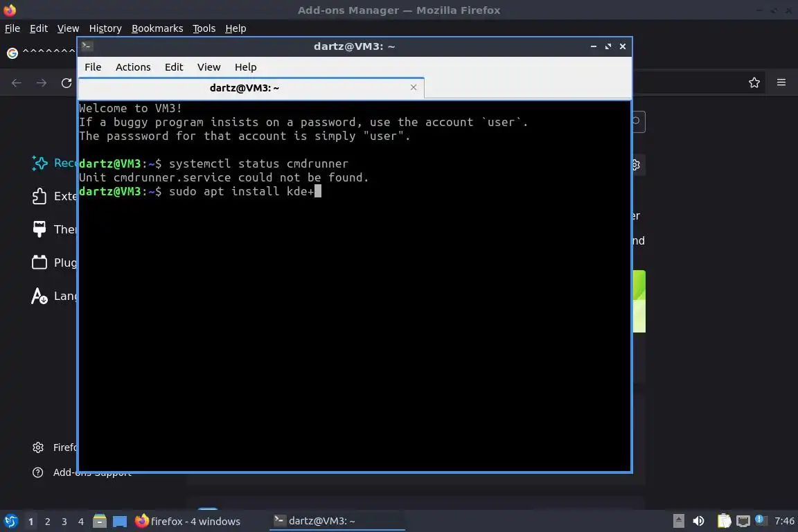Open Firefox View menu
This screenshot has height=532, width=798.
point(68,28)
